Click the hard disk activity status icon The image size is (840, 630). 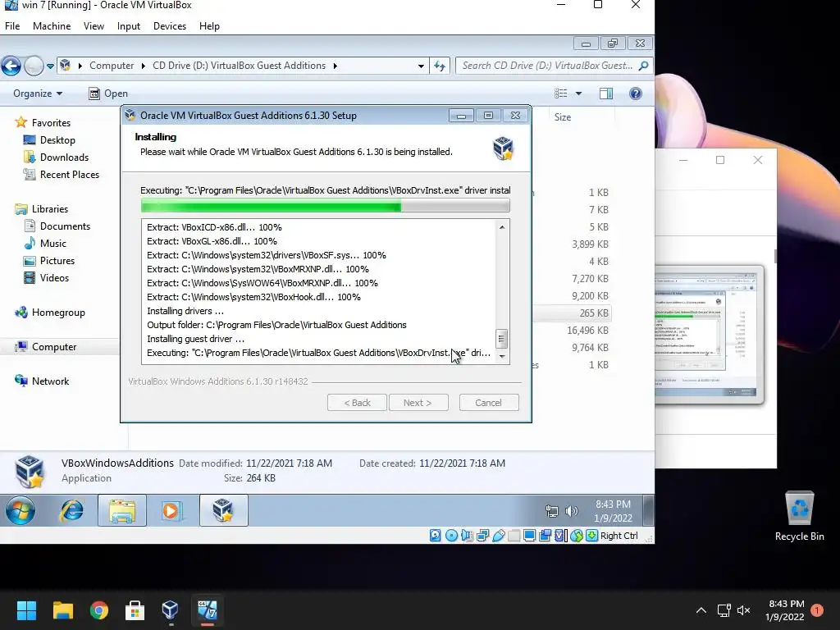435,535
